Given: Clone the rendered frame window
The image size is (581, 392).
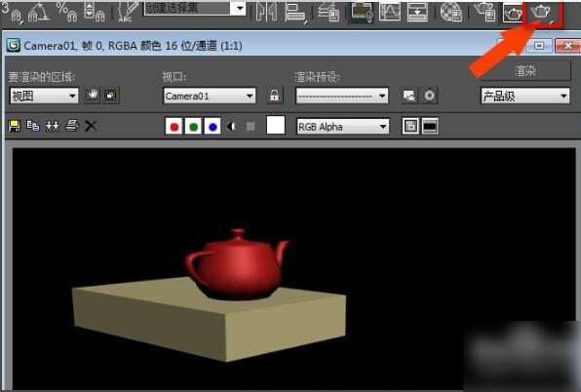Looking at the screenshot, I should click(x=53, y=126).
